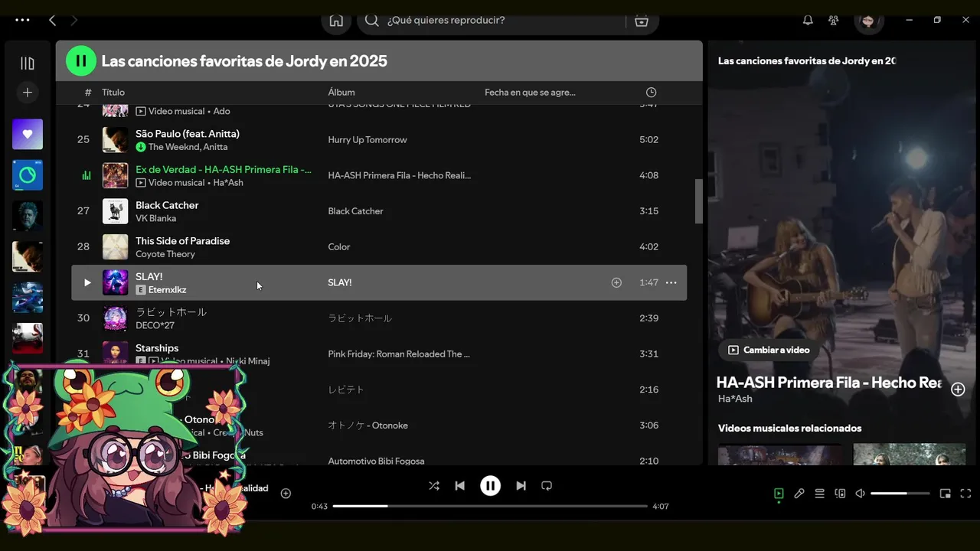Open album link Hurry Up Tomorrow
Image resolution: width=980 pixels, height=551 pixels.
point(367,140)
